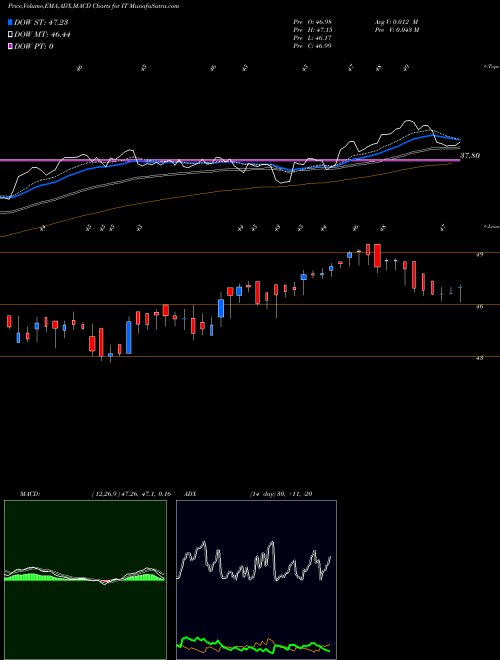The height and width of the screenshot is (660, 500).
Task: Click the 43 price axis label
Action: (480, 358)
